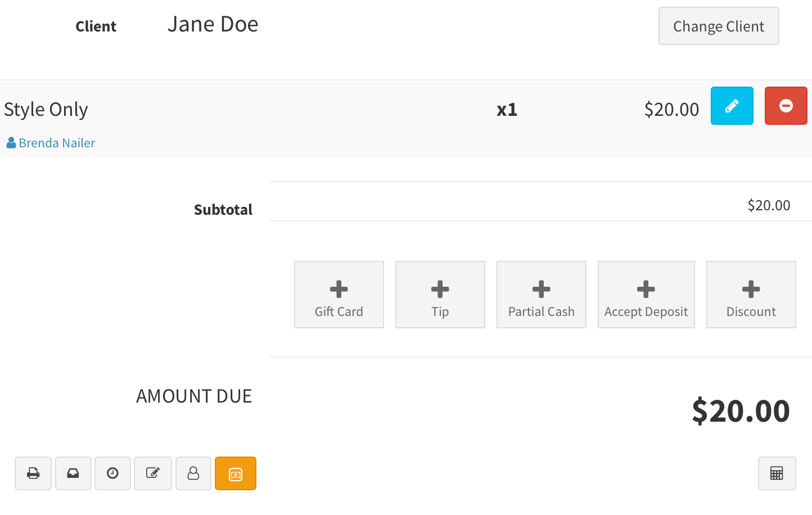The image size is (812, 515).
Task: Click the Jane Doe client name
Action: click(x=213, y=24)
